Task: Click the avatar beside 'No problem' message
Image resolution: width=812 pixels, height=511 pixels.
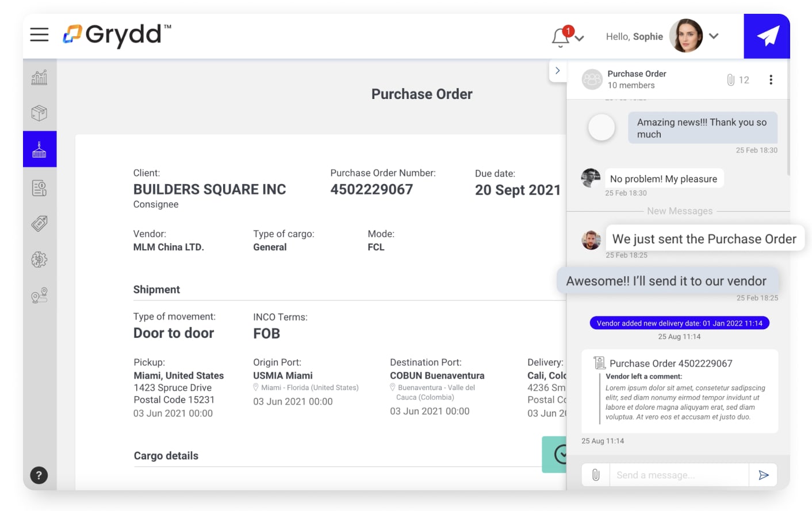Action: pyautogui.click(x=591, y=178)
